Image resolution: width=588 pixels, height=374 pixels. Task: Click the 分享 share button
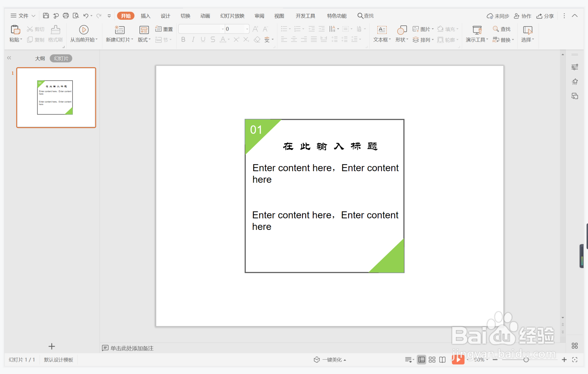click(545, 16)
